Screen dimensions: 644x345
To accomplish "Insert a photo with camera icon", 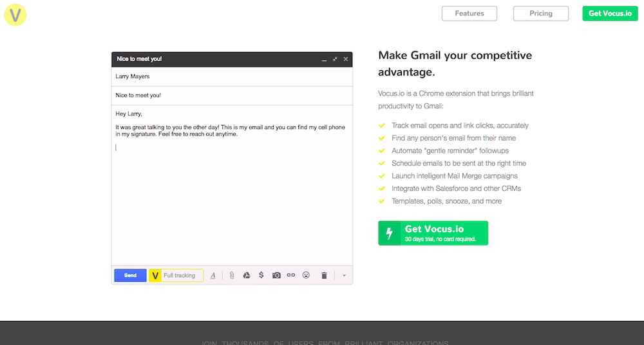I will point(276,275).
